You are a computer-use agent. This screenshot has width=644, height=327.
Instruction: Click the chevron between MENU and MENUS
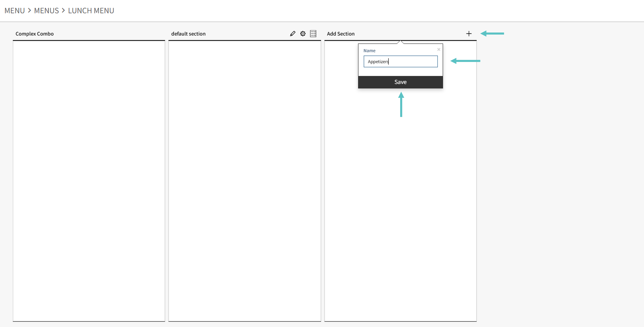point(30,11)
